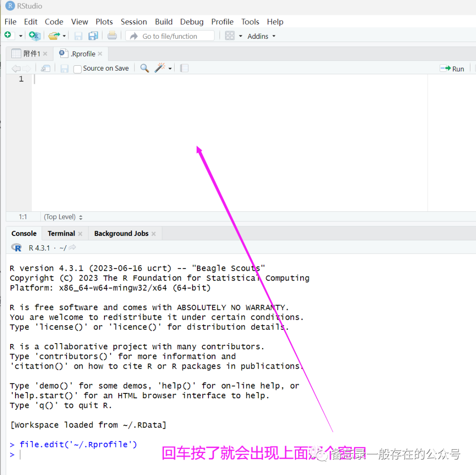Run the current line with Run button
Viewport: 476px width, 475px height.
(452, 69)
